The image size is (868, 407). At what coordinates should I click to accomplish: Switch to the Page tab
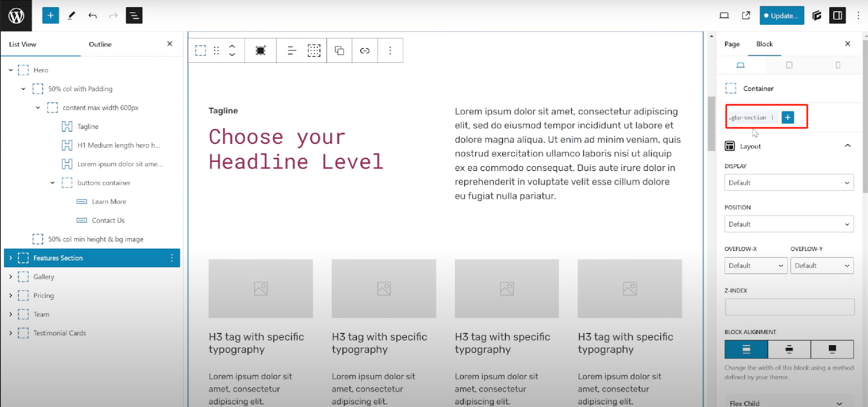point(732,44)
